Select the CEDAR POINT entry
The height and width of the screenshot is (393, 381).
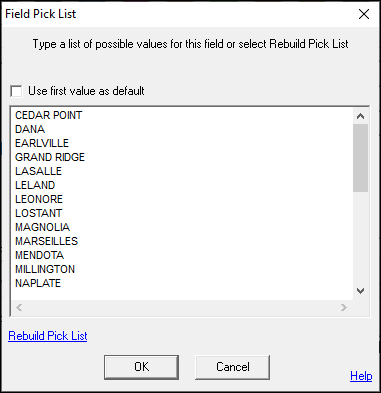[x=49, y=115]
